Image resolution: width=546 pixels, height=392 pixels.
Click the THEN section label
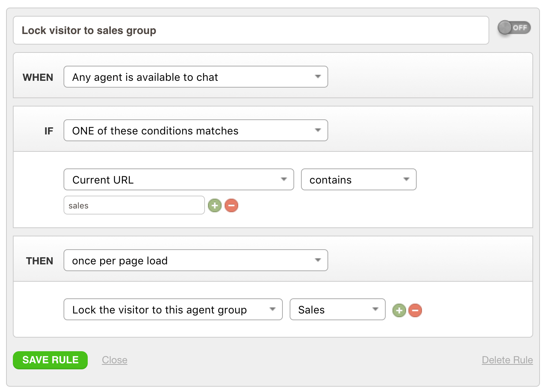(x=39, y=261)
